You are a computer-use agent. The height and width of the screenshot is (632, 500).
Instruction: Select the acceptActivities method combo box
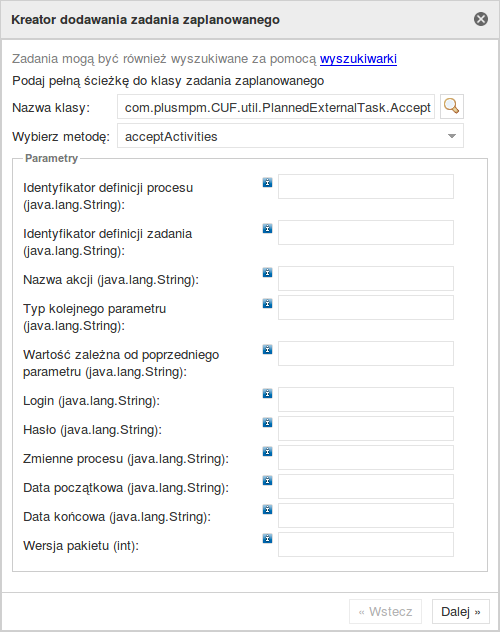coord(290,136)
